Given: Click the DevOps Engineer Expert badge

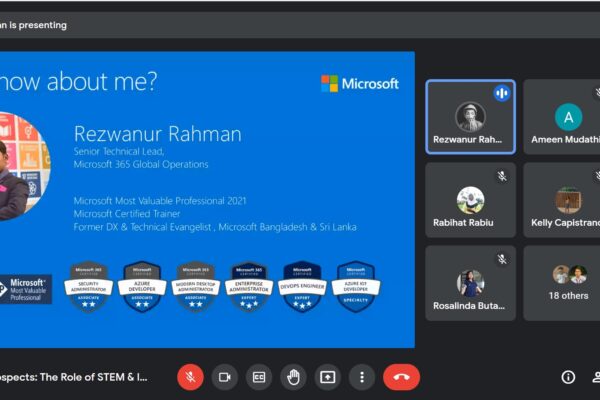Looking at the screenshot, I should (x=301, y=286).
